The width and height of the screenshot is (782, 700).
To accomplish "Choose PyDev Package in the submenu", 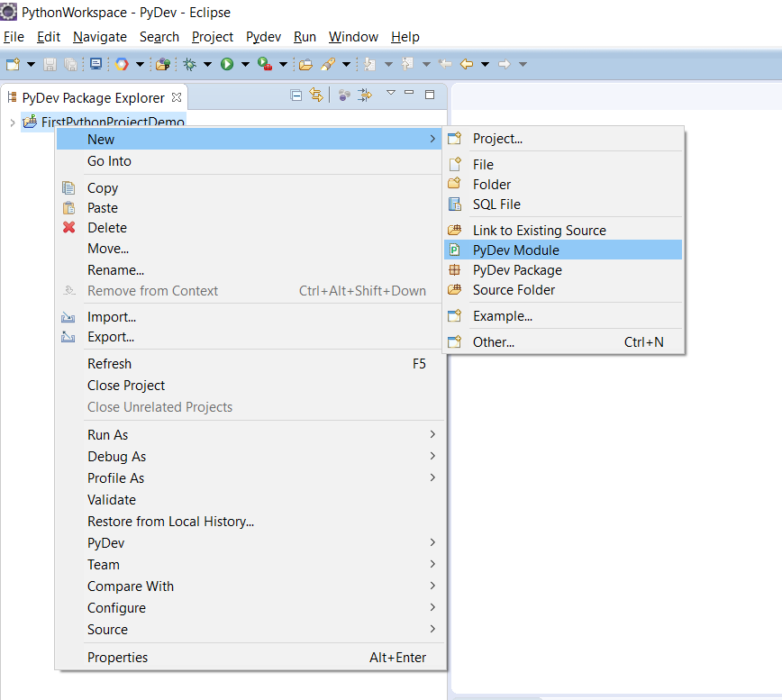I will pos(516,270).
